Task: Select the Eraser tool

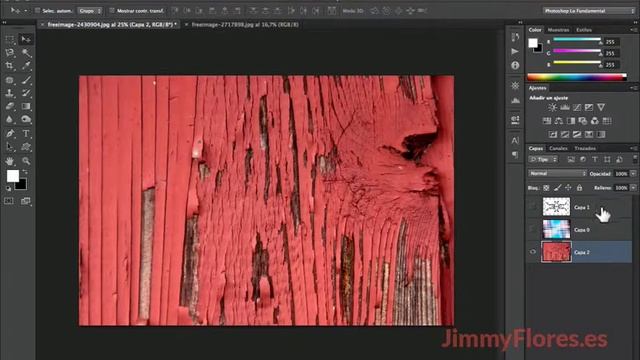Action: tap(9, 106)
